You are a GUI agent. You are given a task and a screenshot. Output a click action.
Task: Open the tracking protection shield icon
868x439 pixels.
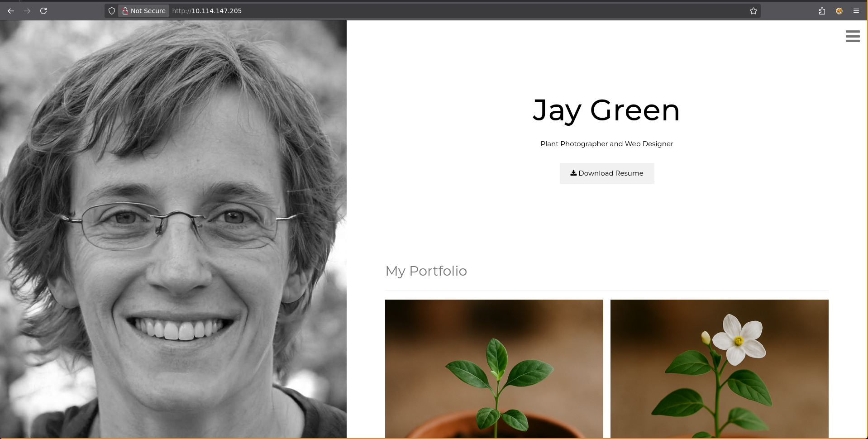click(x=112, y=11)
